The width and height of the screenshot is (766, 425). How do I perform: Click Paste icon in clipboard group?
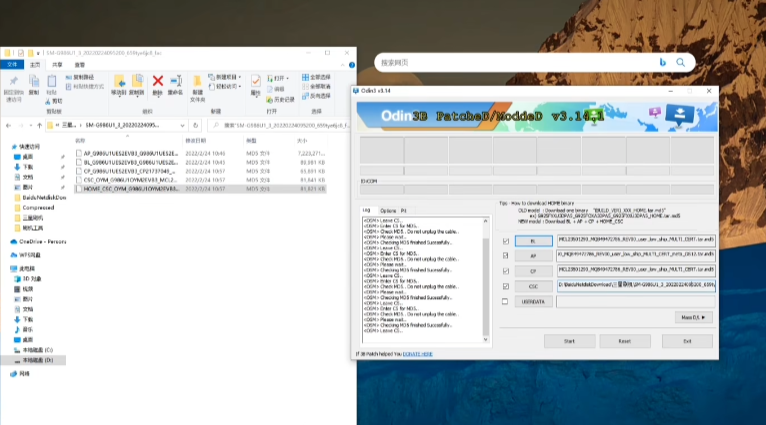coord(51,82)
